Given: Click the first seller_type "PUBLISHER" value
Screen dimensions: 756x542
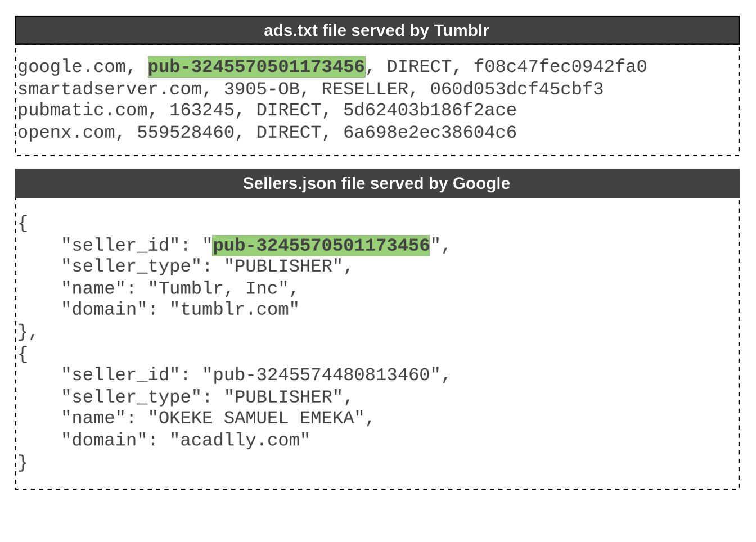Looking at the screenshot, I should 283,266.
